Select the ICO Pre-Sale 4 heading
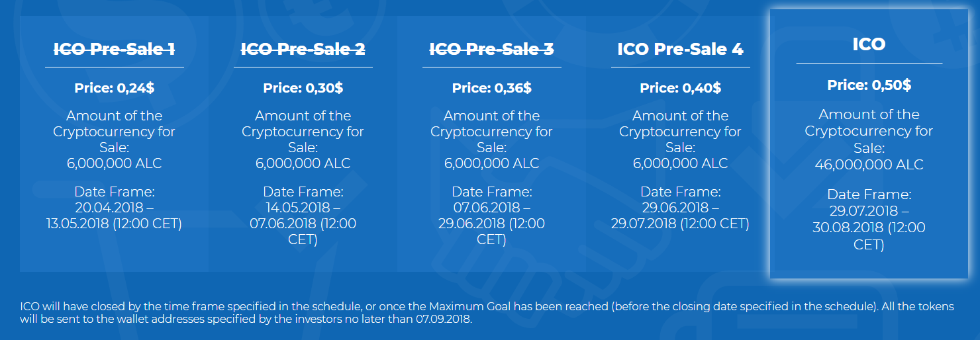The width and height of the screenshot is (980, 340). [680, 49]
